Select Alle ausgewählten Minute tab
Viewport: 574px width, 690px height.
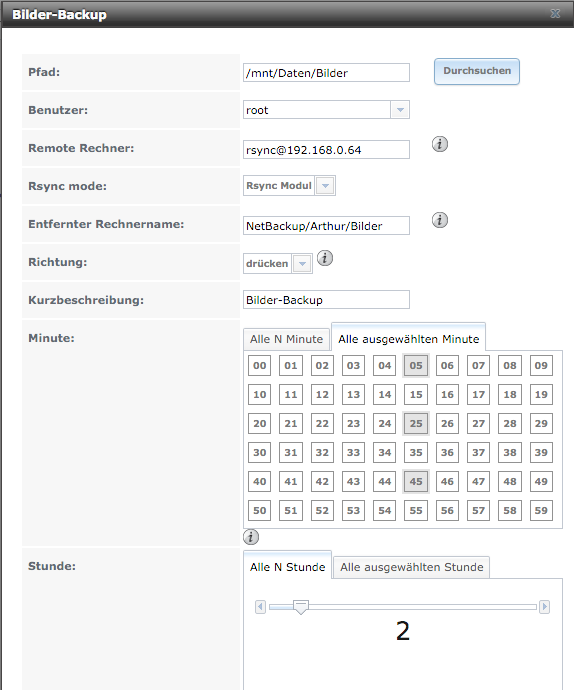pyautogui.click(x=408, y=339)
